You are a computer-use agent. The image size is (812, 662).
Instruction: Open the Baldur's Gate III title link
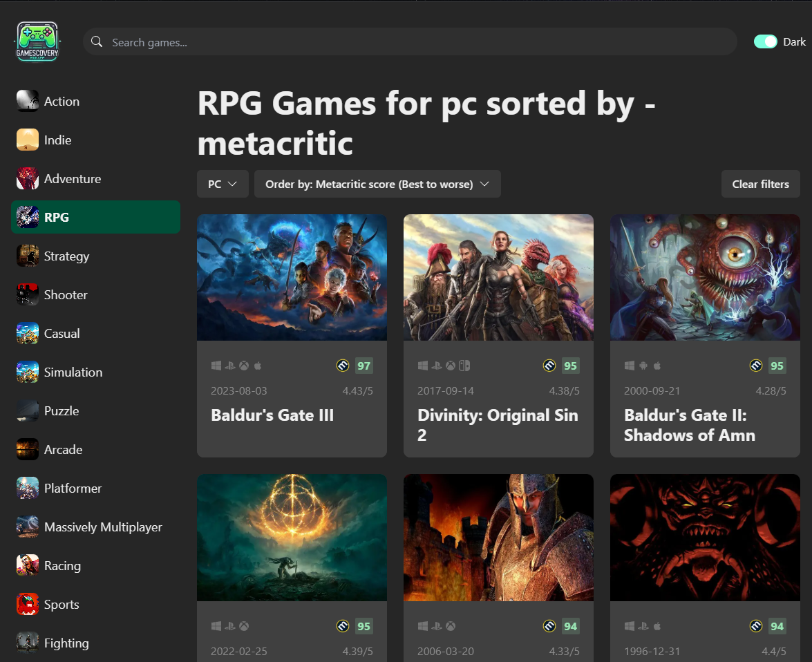coord(272,415)
